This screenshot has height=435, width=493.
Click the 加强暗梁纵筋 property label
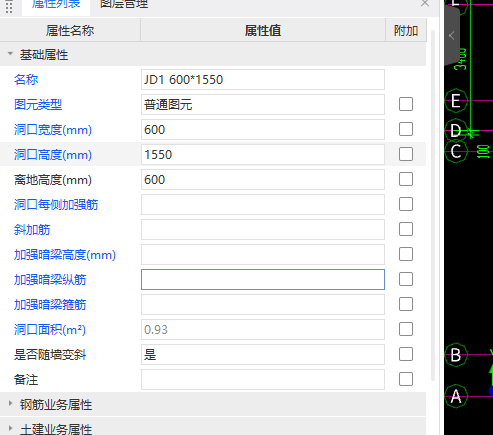pyautogui.click(x=50, y=280)
